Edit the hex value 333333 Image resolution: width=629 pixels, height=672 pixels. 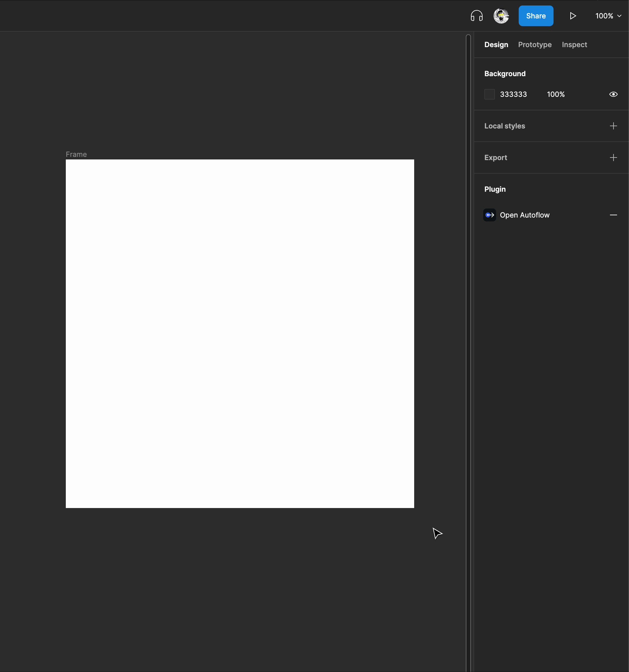pyautogui.click(x=514, y=94)
